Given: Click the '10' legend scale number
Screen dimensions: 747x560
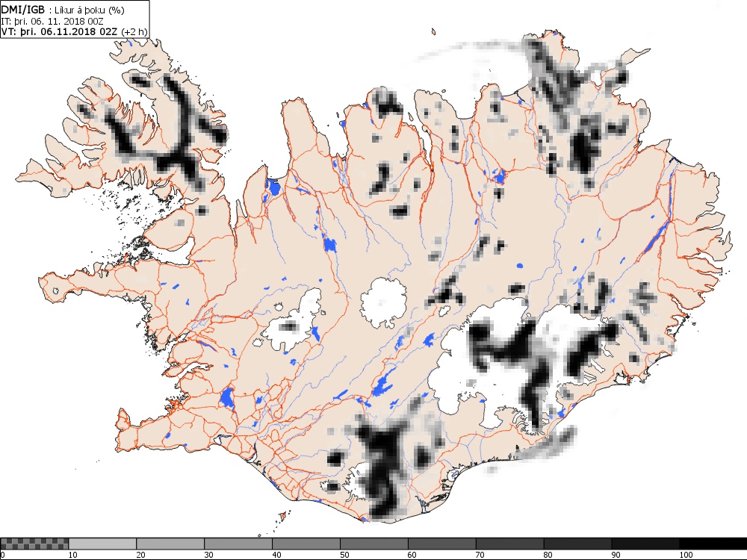Looking at the screenshot, I should [72, 555].
